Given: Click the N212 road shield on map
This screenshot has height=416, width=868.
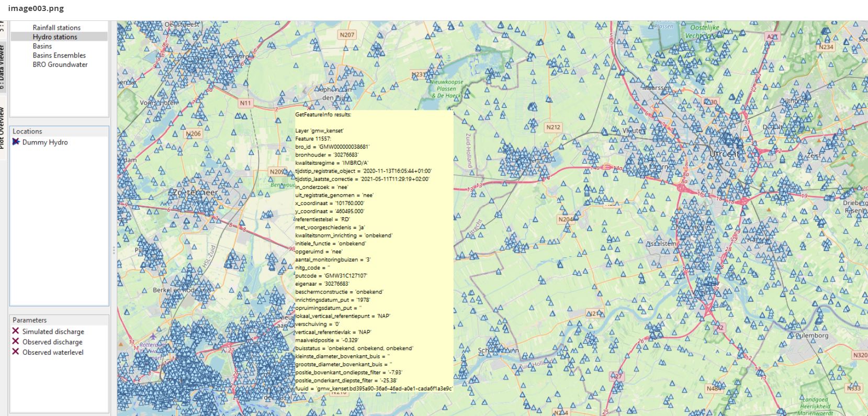Looking at the screenshot, I should [x=553, y=127].
